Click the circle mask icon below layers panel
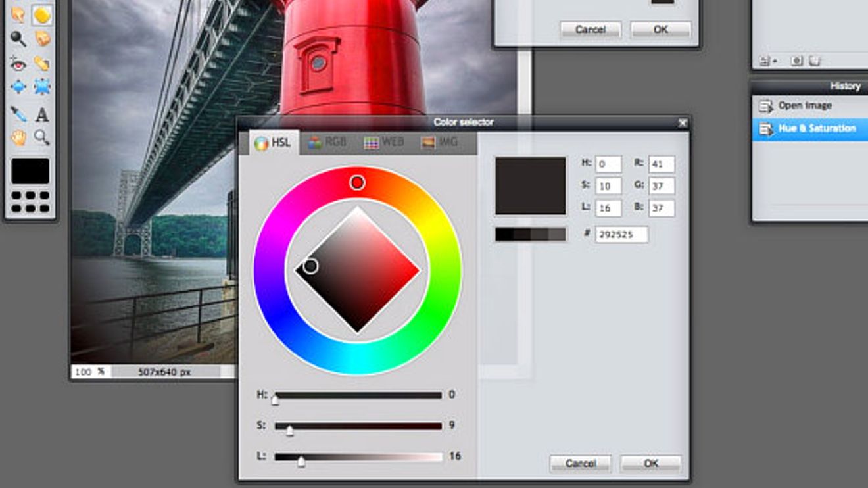This screenshot has width=868, height=488. pos(796,61)
